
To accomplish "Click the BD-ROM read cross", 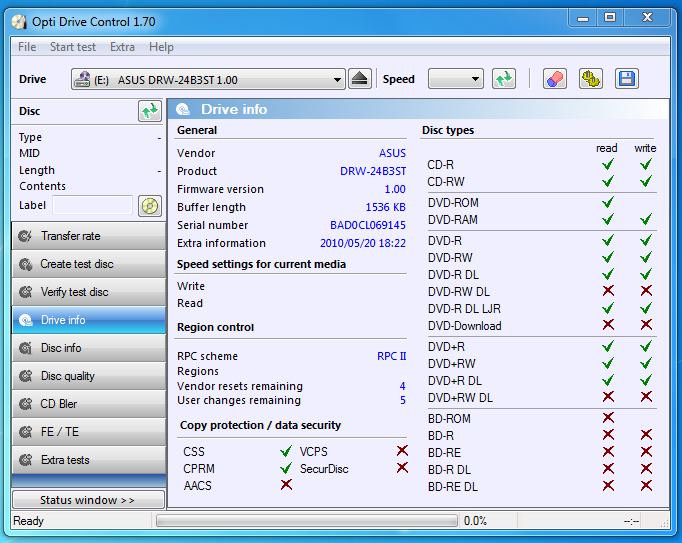I will point(608,418).
